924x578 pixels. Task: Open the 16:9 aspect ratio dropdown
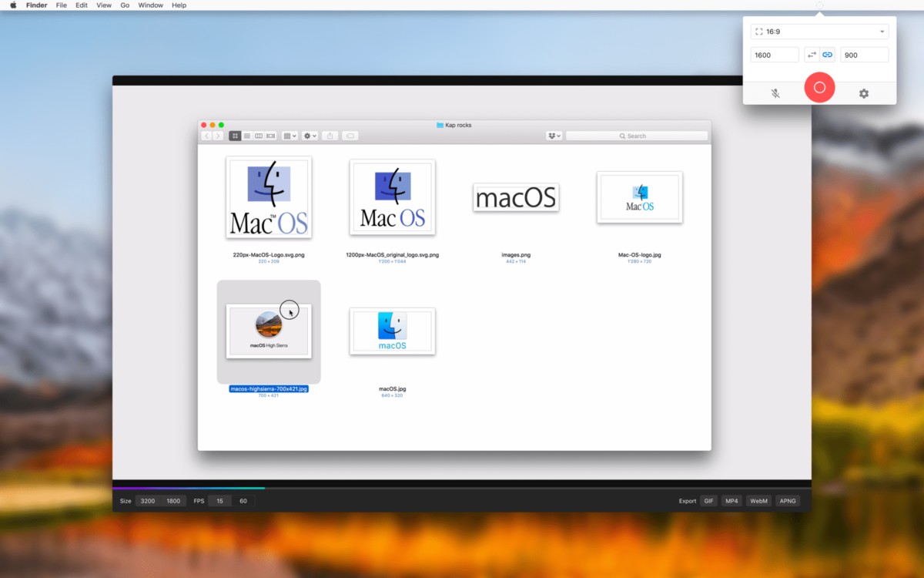pyautogui.click(x=819, y=32)
